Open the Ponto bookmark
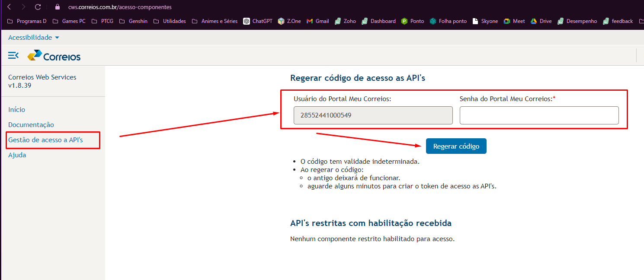644x280 pixels. 413,21
